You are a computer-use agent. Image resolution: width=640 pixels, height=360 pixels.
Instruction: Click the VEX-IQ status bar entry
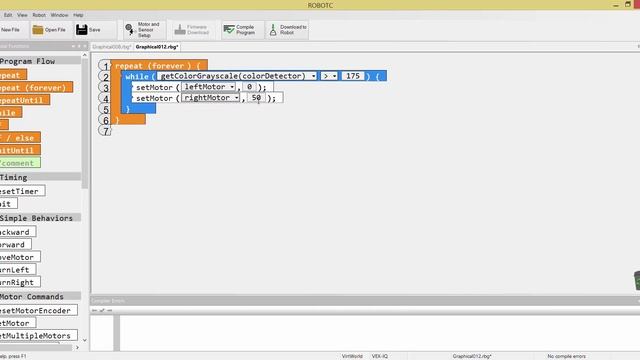tap(380, 356)
